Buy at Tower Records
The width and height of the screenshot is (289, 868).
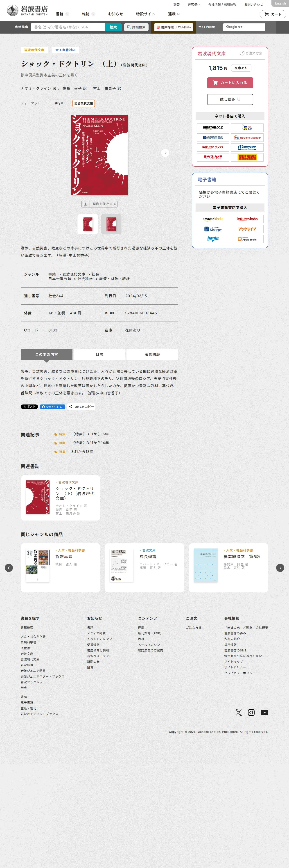tap(247, 157)
